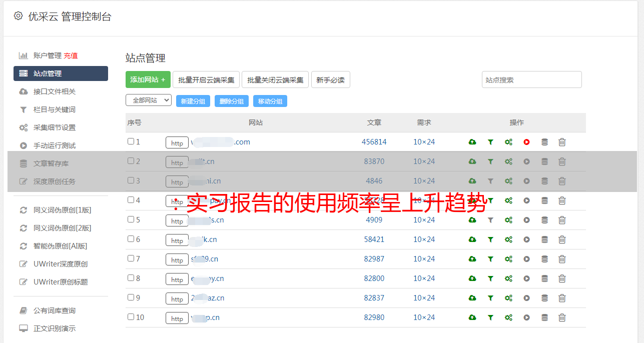Click the filter icon in the 82837 row

(490, 298)
